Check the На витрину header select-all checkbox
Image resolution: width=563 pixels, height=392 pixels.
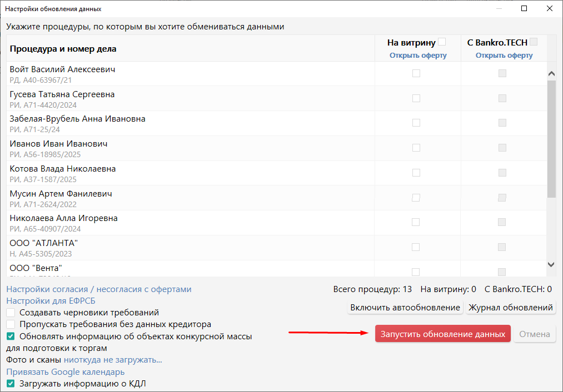442,42
